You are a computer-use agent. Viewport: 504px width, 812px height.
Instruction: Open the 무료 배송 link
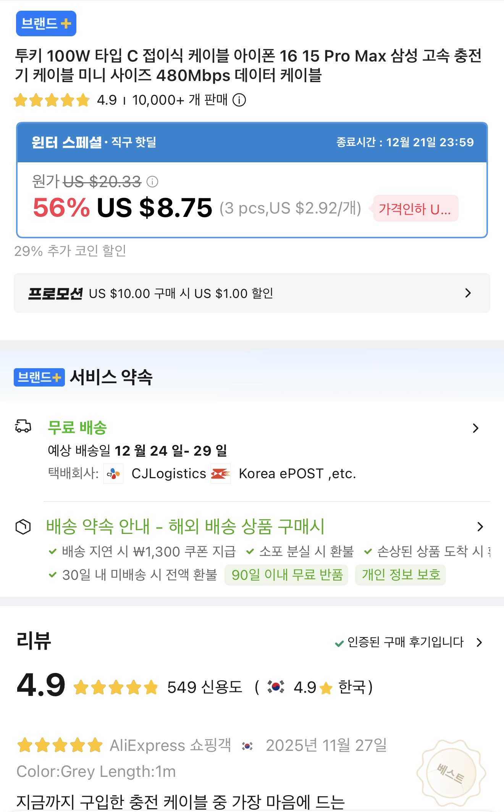(76, 428)
